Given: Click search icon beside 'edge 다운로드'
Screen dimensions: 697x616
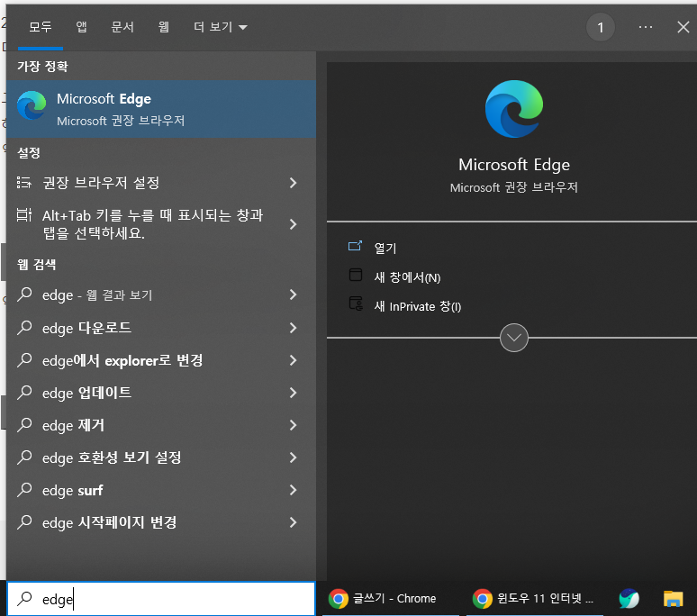Looking at the screenshot, I should 24,328.
